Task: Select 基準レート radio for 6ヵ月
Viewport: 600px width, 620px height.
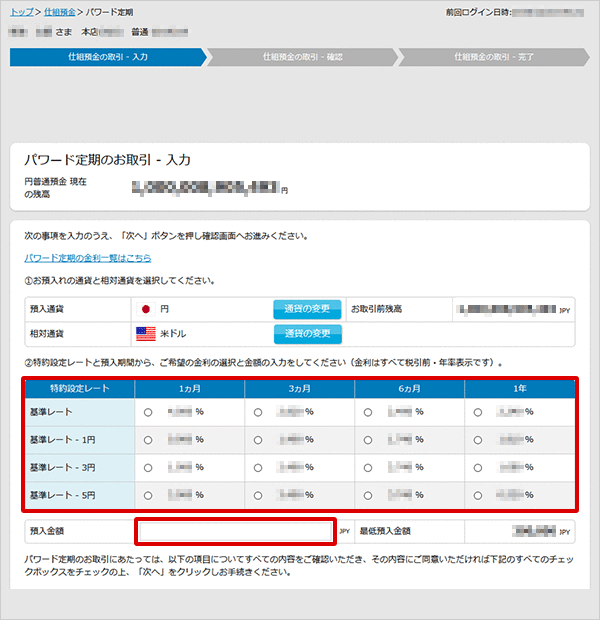Action: click(x=368, y=411)
